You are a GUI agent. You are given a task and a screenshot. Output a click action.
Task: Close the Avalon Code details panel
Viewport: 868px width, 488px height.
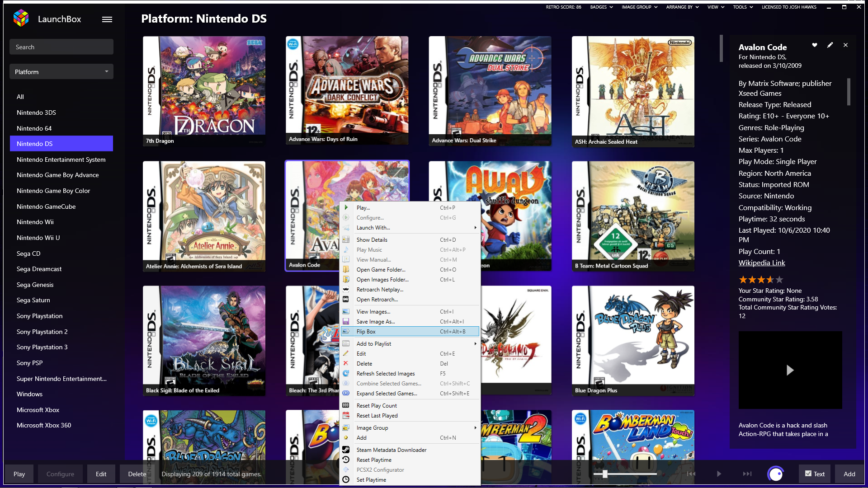[x=845, y=45]
